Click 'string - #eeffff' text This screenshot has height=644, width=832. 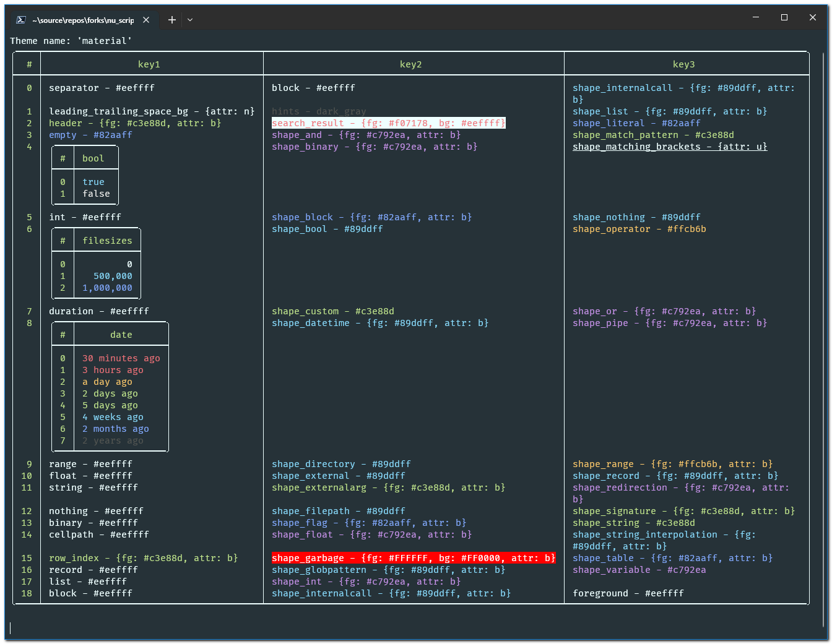93,487
